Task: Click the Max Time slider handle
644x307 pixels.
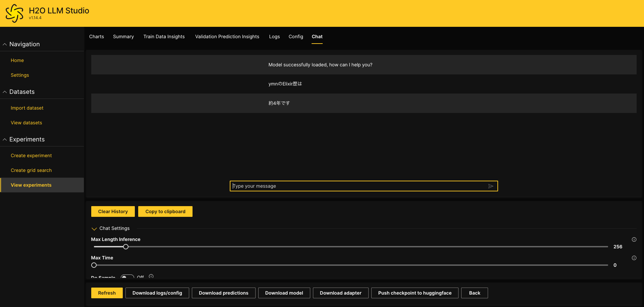Action: click(x=94, y=265)
